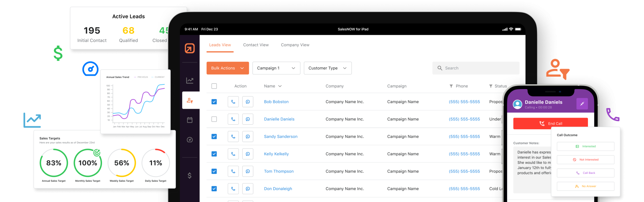
Task: Message Bob Bobston with chat icon
Action: [248, 102]
